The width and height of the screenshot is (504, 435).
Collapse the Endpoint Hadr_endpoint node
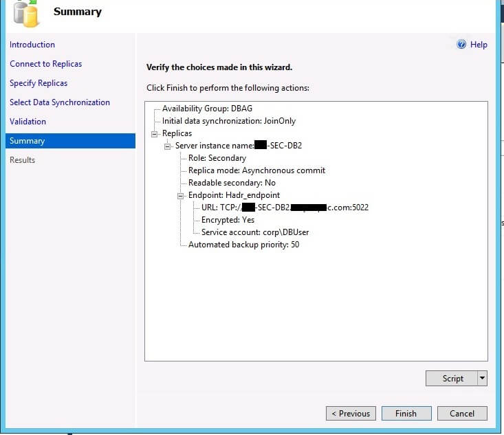tap(180, 196)
